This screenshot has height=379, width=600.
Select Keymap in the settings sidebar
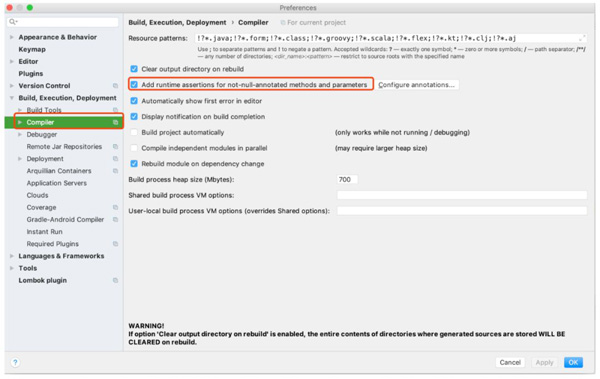click(32, 49)
